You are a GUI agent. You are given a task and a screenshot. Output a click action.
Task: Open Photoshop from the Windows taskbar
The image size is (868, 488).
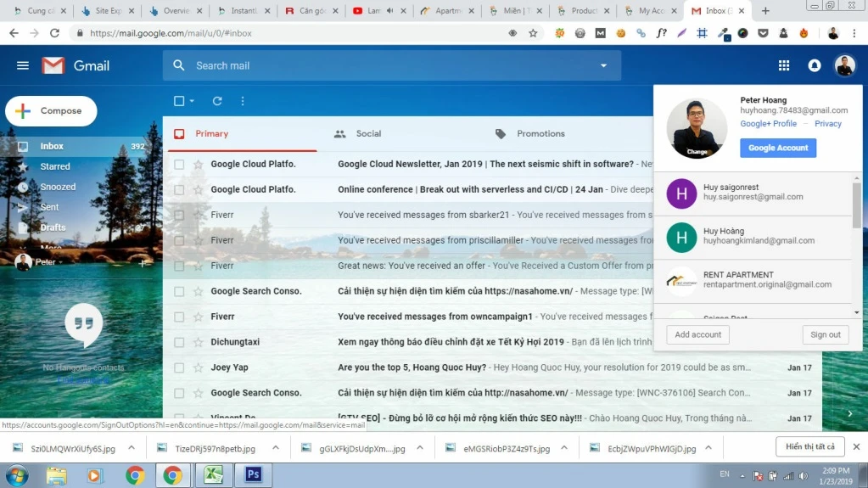tap(252, 474)
